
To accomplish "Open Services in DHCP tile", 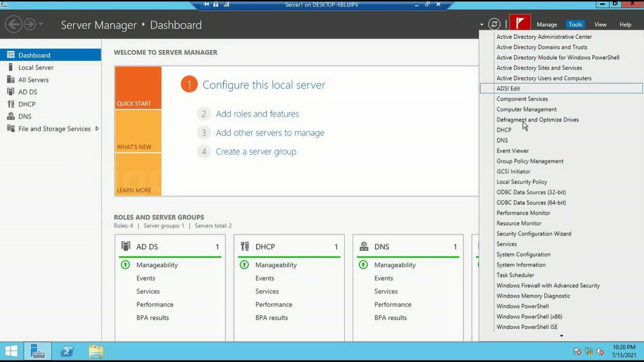I will (267, 291).
